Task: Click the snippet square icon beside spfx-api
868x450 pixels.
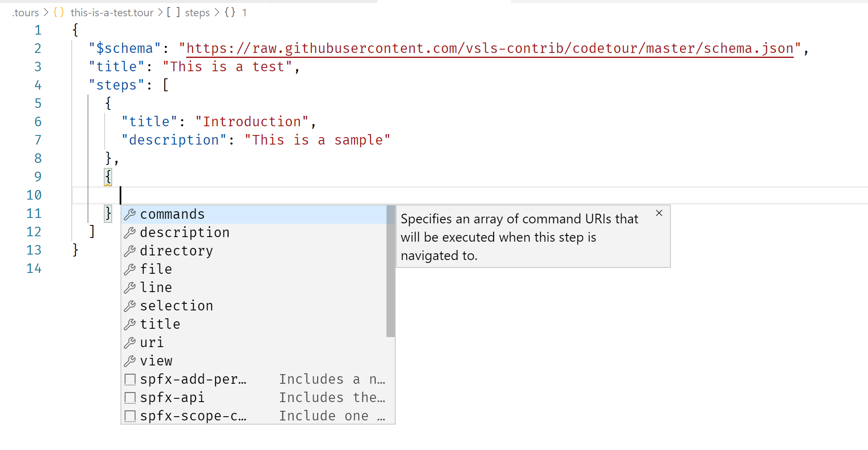Action: tap(130, 397)
